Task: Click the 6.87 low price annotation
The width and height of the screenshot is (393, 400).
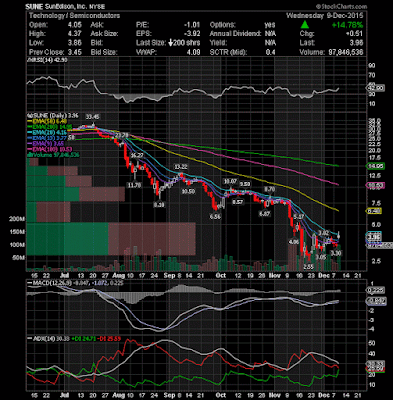Action: pyautogui.click(x=264, y=214)
